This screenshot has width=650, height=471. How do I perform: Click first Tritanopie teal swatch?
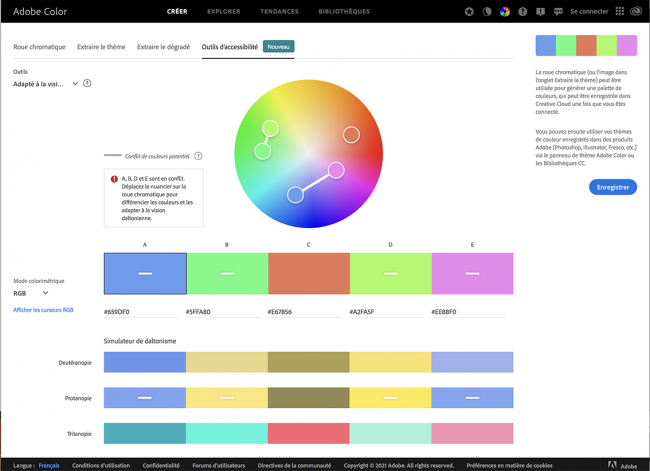point(145,433)
